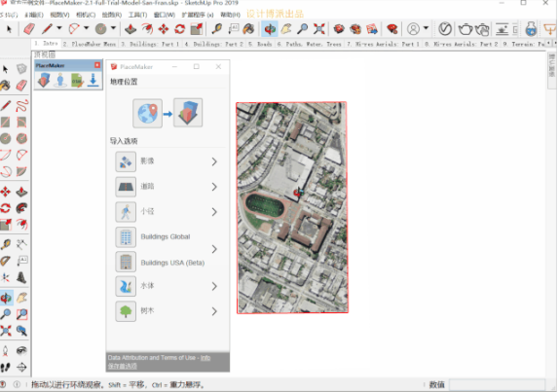Open the Extension Manager icon
The height and width of the screenshot is (392, 559).
(392, 29)
